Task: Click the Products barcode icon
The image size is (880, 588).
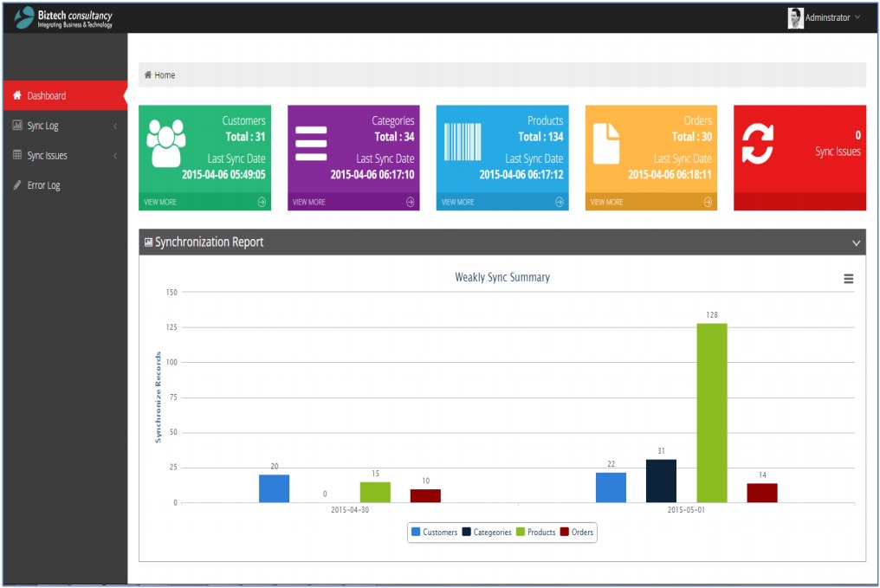Action: point(463,142)
